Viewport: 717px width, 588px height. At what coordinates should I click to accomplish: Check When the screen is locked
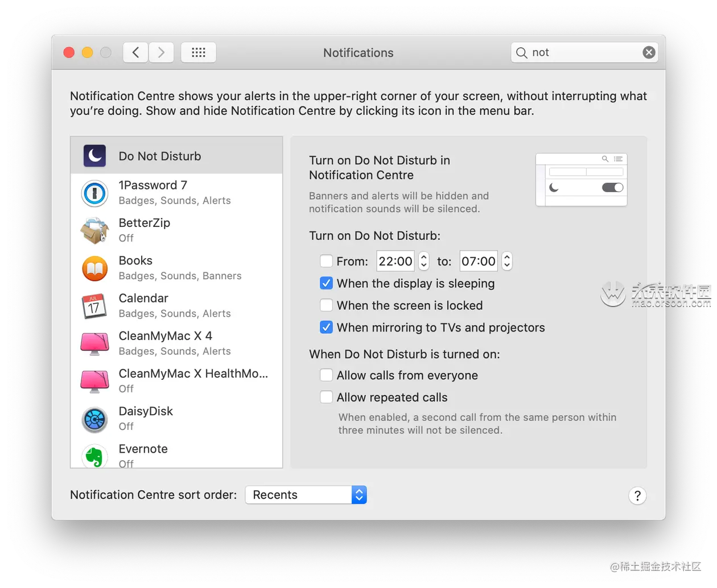(x=326, y=305)
